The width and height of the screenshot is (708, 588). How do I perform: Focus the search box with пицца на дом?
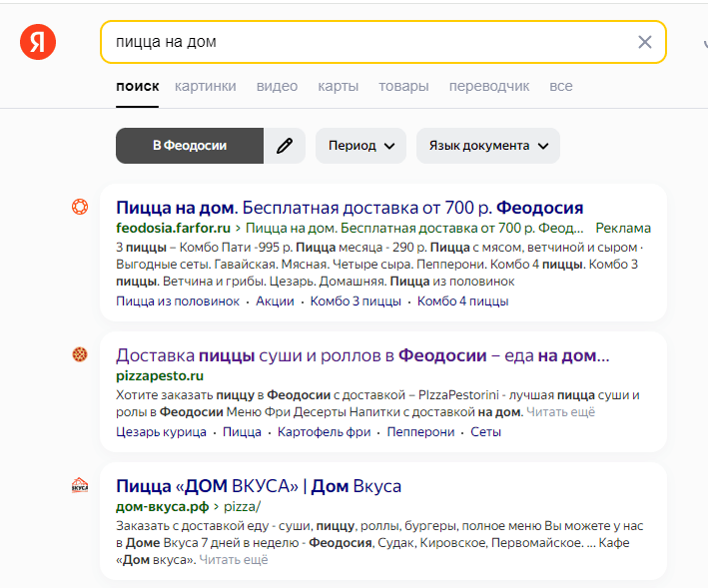coord(383,42)
